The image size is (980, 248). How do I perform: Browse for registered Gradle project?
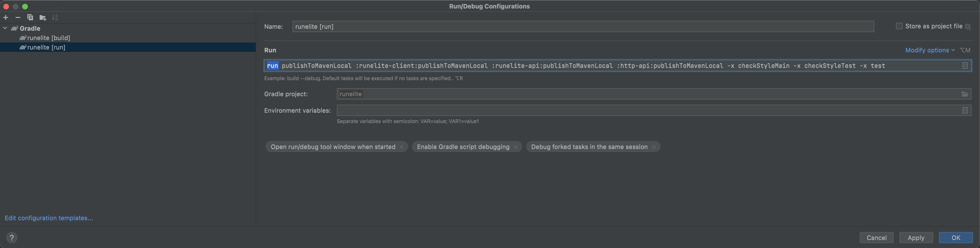pos(965,94)
